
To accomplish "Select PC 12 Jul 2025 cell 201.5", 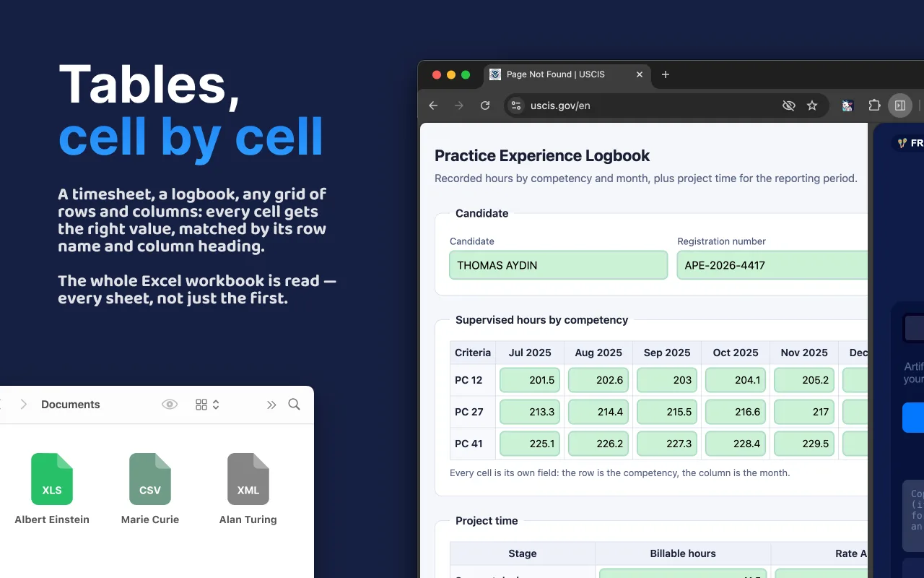I will [530, 380].
